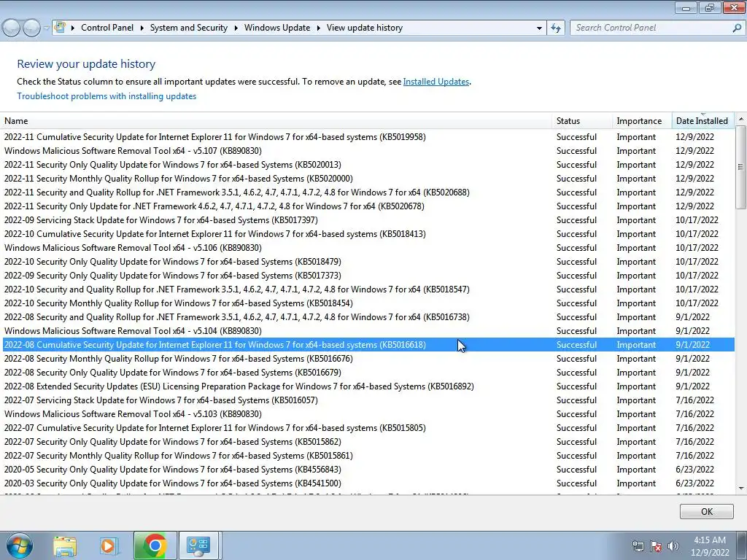This screenshot has height=560, width=747.
Task: Sort by the Status column header
Action: tap(582, 121)
